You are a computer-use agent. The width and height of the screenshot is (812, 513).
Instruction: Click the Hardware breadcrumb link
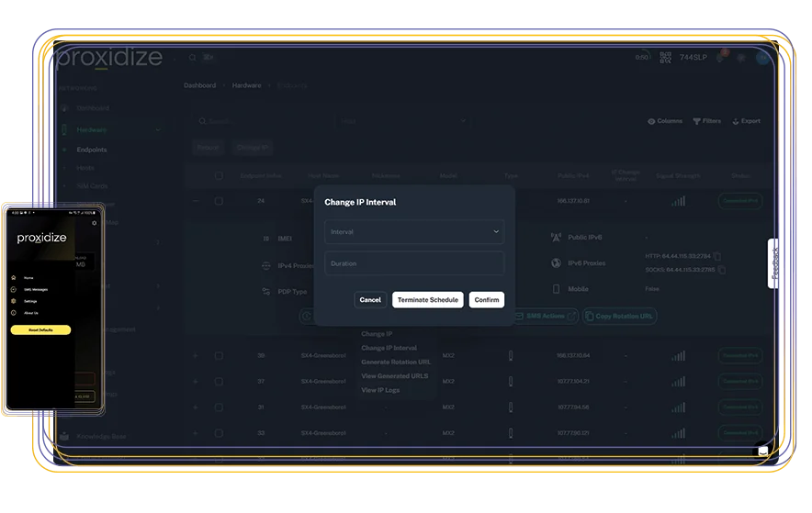tap(246, 85)
